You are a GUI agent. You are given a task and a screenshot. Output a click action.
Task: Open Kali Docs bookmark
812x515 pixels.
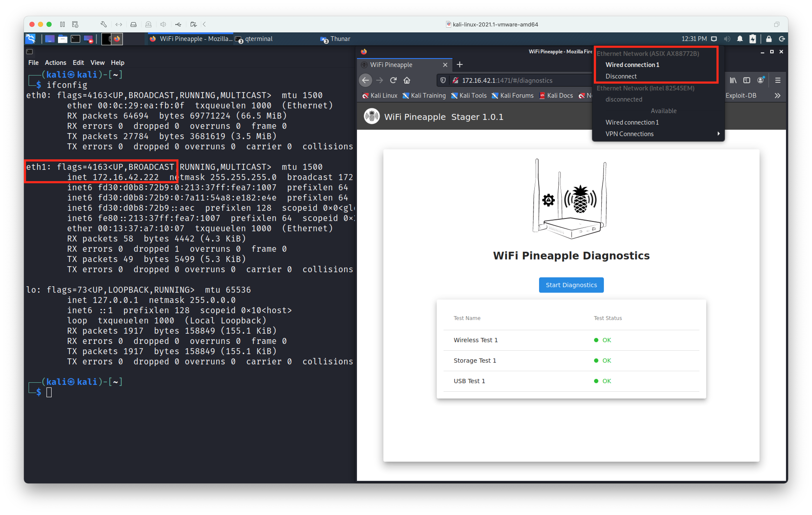tap(556, 96)
